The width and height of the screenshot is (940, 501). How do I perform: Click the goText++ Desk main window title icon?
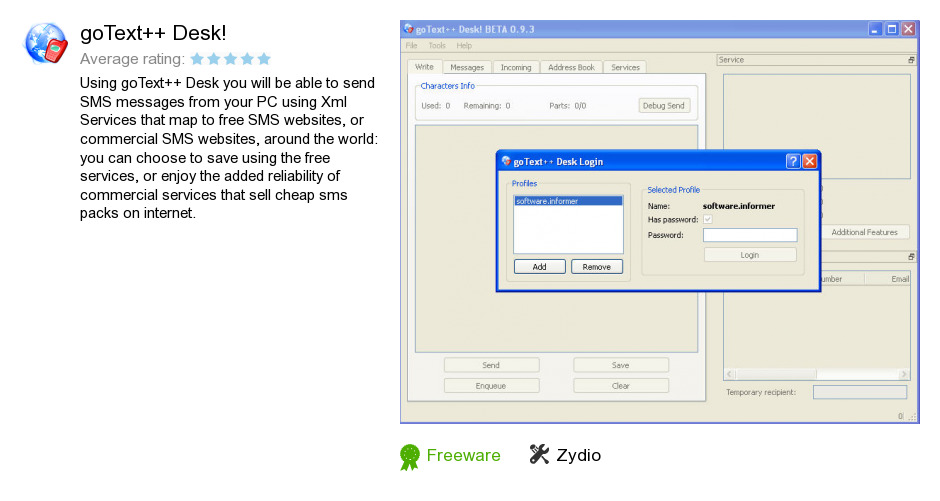409,28
